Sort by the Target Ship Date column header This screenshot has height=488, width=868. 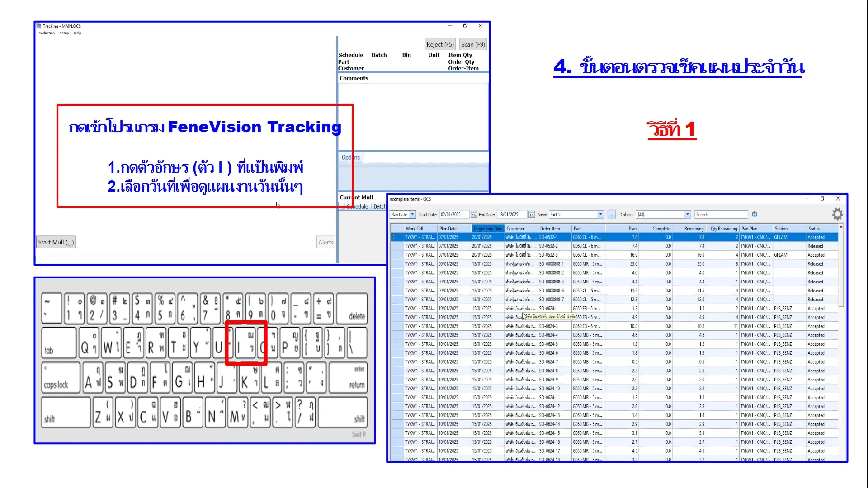488,229
